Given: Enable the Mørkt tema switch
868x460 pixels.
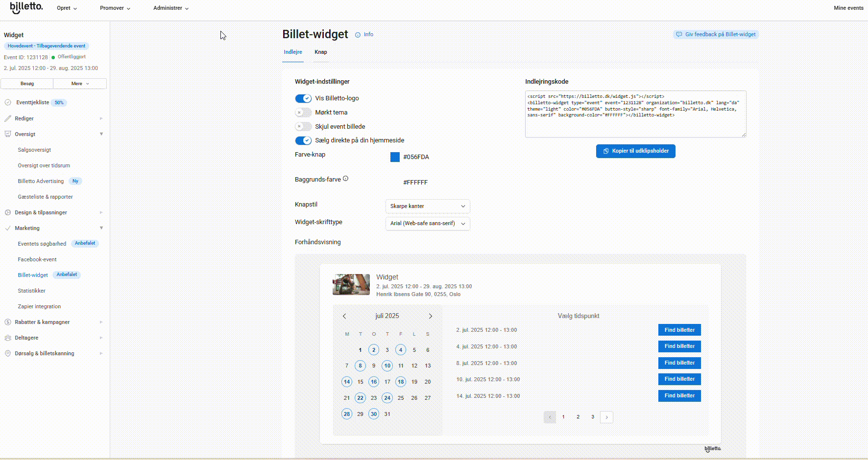Looking at the screenshot, I should coord(303,113).
